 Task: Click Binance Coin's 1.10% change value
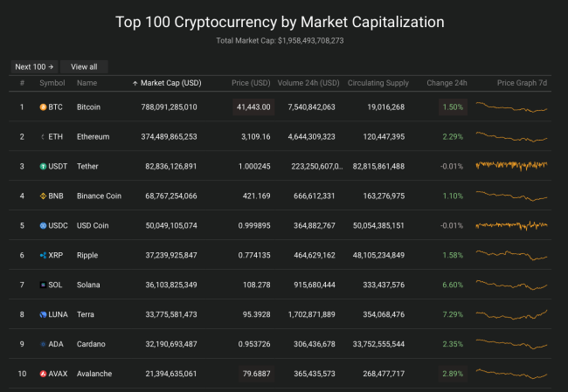point(453,196)
